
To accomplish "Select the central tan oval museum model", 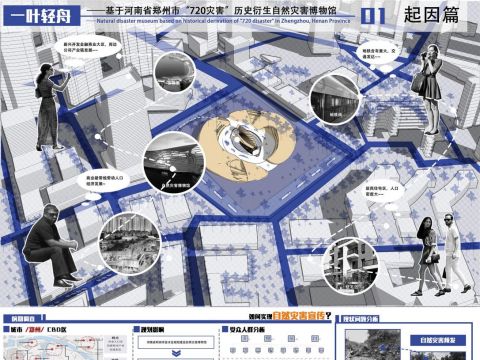I will pos(247,145).
